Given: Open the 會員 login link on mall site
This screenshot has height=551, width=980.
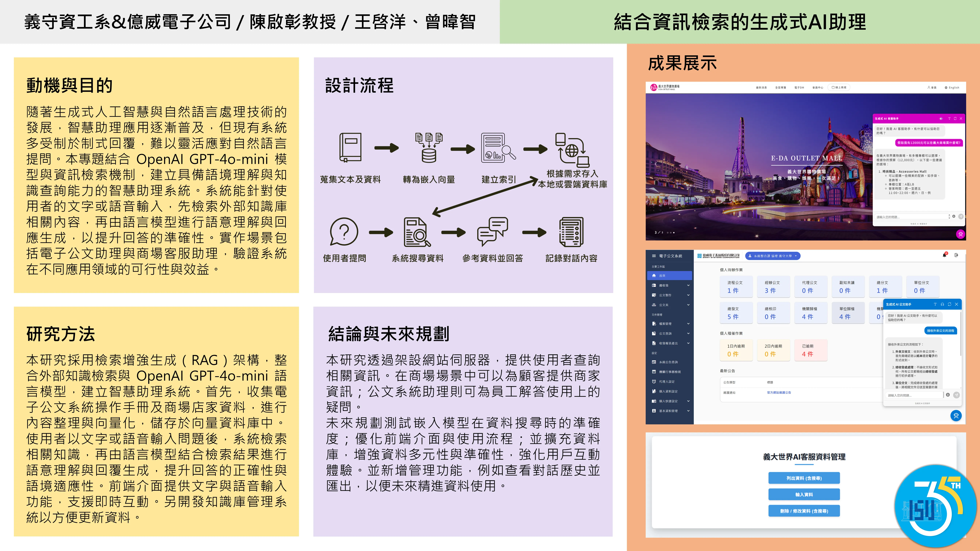Looking at the screenshot, I should 932,87.
